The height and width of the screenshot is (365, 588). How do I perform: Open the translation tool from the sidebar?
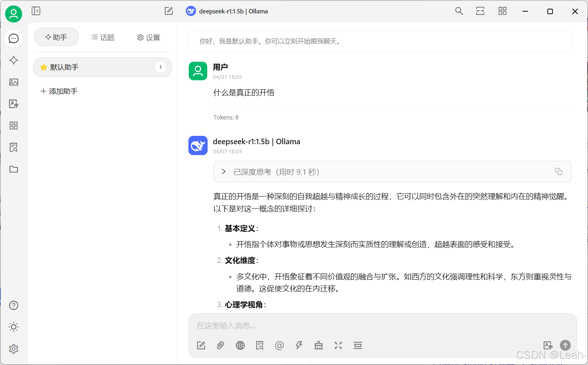(13, 104)
